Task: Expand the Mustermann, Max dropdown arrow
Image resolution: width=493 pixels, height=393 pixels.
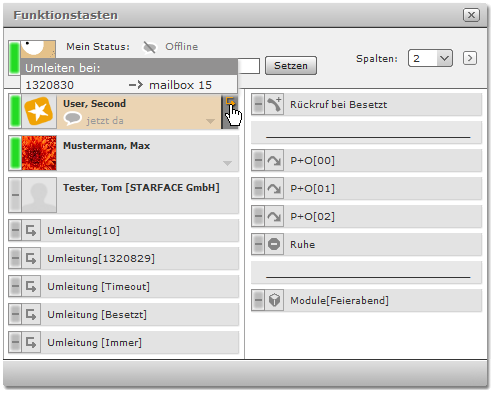Action: 227,163
